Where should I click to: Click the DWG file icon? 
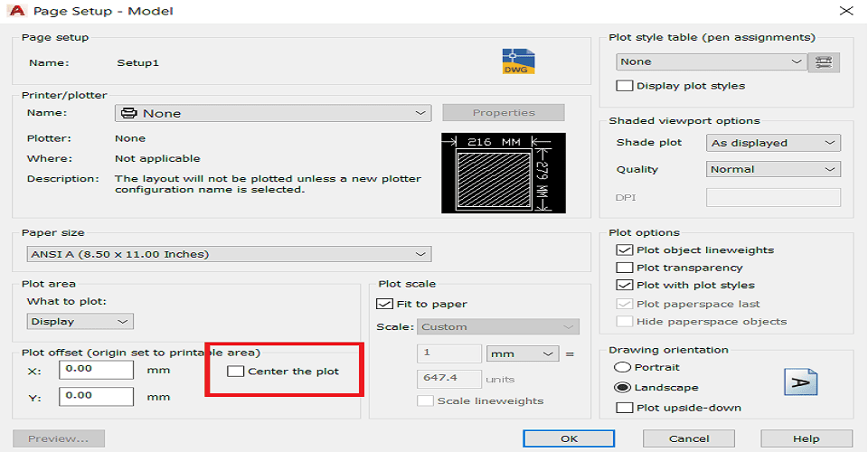point(518,61)
